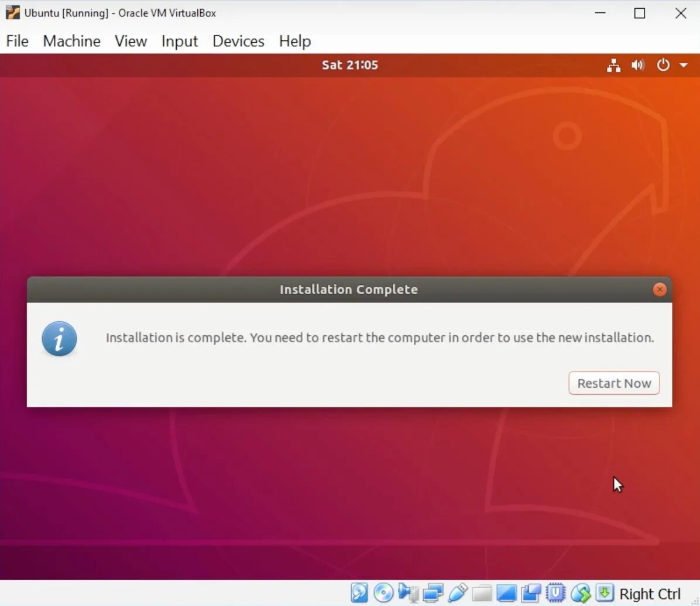Open the Devices menu
Image resolution: width=700 pixels, height=606 pixels.
[x=238, y=41]
